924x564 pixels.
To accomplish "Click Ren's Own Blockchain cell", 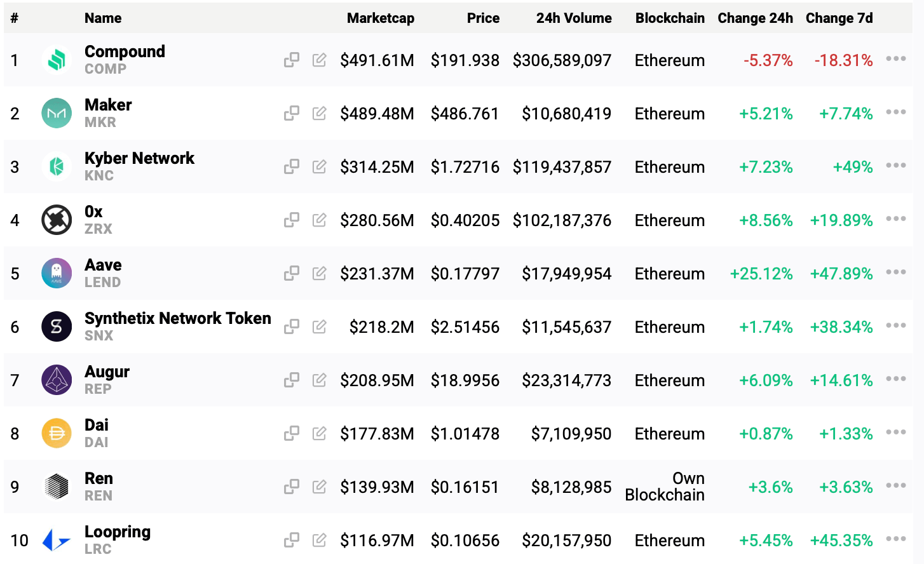I will click(665, 487).
